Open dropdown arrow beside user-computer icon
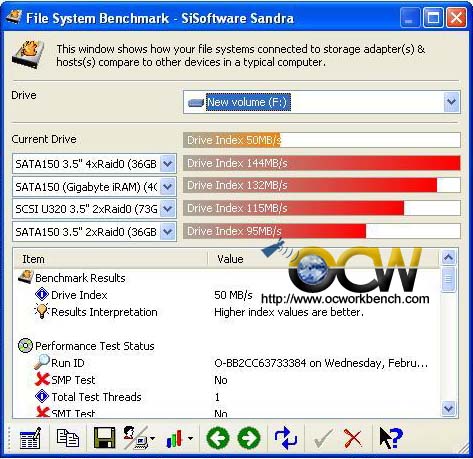The width and height of the screenshot is (473, 459). [x=152, y=438]
